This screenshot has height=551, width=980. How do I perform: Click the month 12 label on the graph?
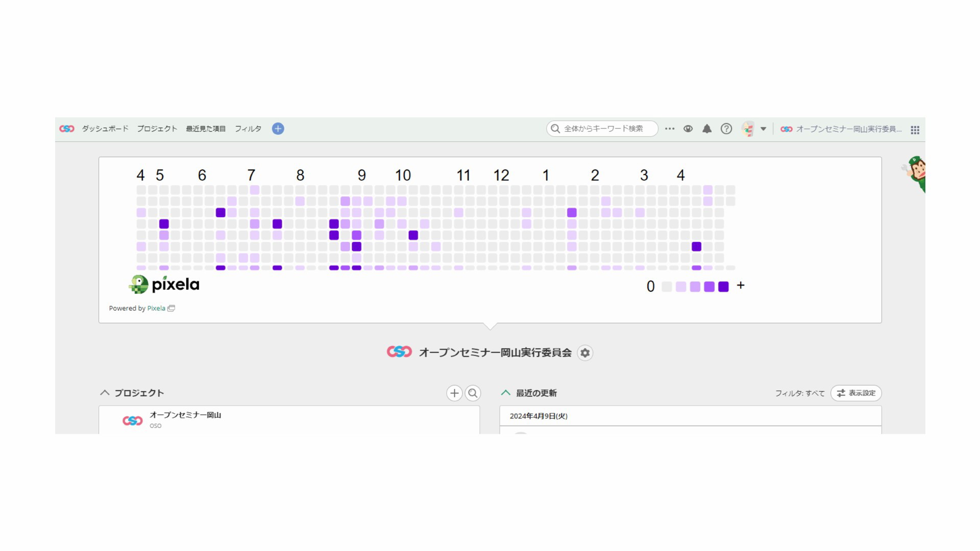501,176
